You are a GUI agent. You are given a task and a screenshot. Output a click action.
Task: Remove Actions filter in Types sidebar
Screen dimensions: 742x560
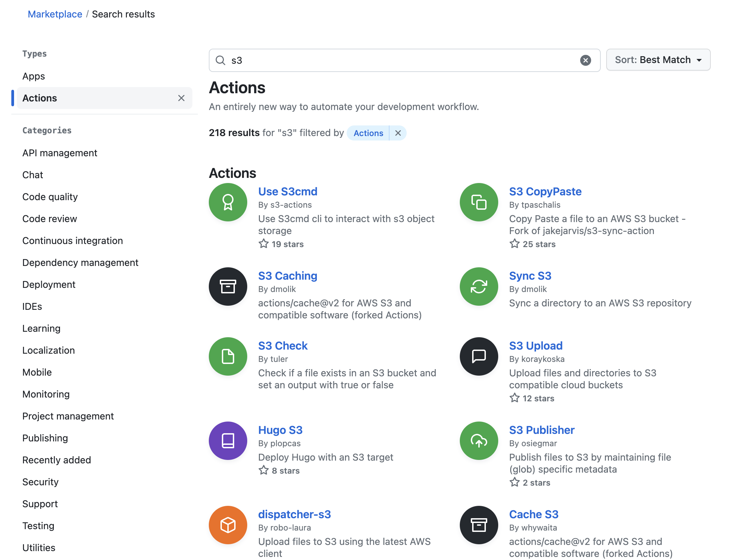[181, 98]
